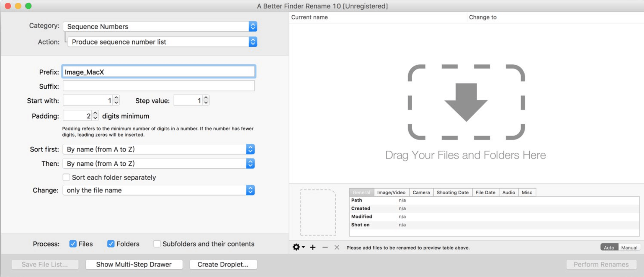The width and height of the screenshot is (644, 277).
Task: Open the Action dropdown
Action: [252, 42]
